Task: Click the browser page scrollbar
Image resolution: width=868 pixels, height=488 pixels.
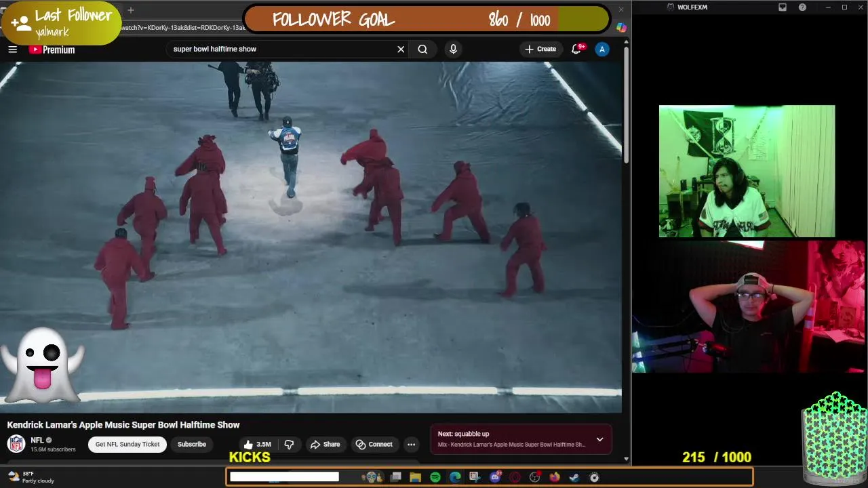Action: pyautogui.click(x=626, y=105)
